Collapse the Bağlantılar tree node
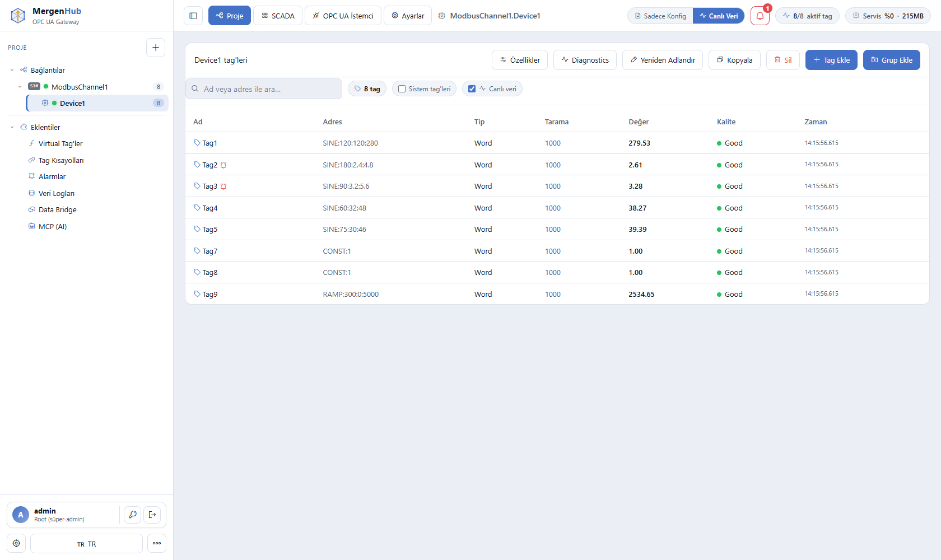This screenshot has width=941, height=560. tap(12, 70)
